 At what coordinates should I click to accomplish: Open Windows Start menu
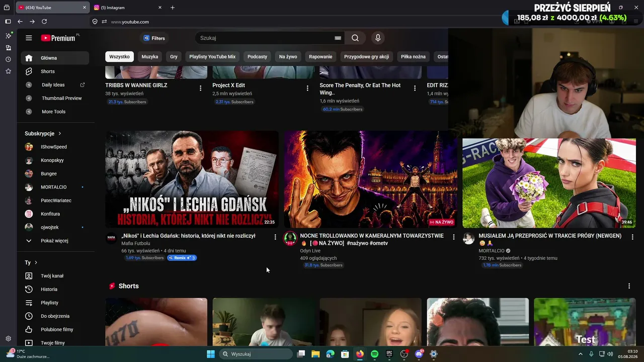click(x=211, y=354)
